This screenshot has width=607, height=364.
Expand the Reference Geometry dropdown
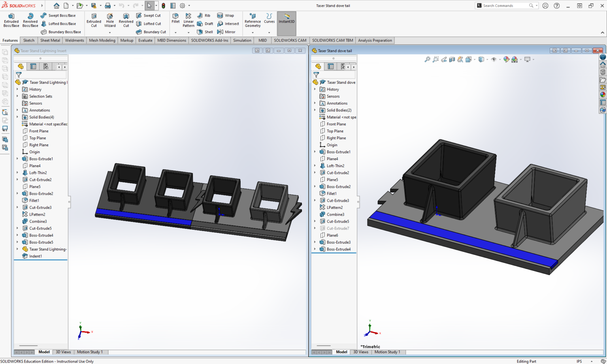pyautogui.click(x=253, y=33)
